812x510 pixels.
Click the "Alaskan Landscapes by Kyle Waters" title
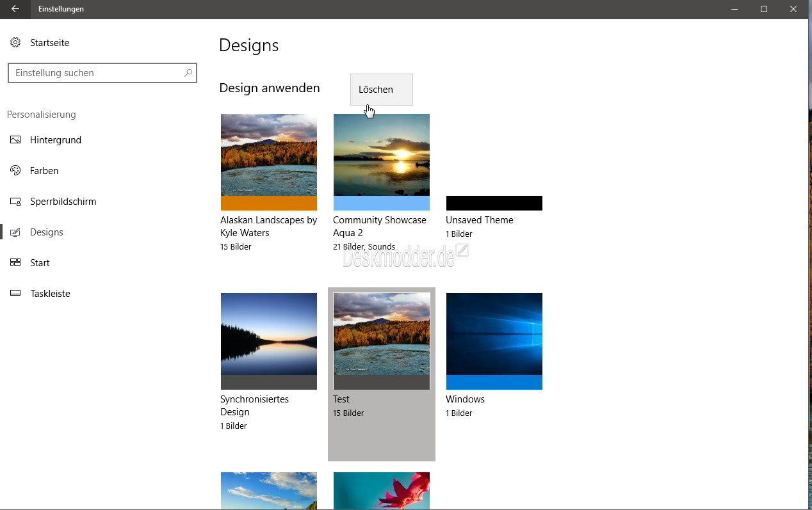click(269, 227)
